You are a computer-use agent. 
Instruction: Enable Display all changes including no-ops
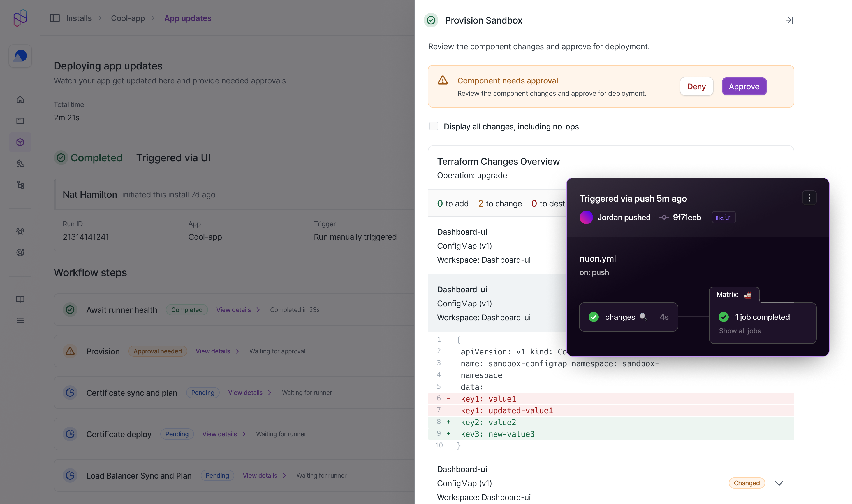tap(434, 126)
